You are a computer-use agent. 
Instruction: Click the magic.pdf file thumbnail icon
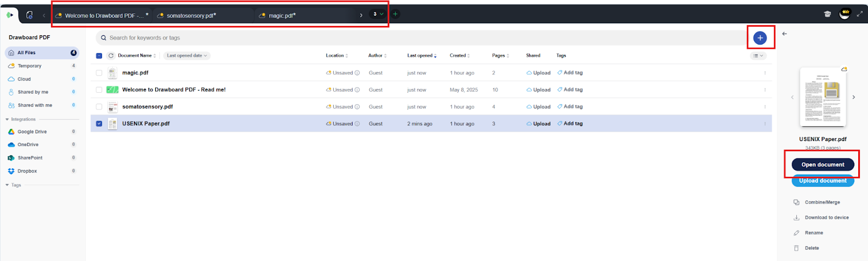(x=112, y=73)
